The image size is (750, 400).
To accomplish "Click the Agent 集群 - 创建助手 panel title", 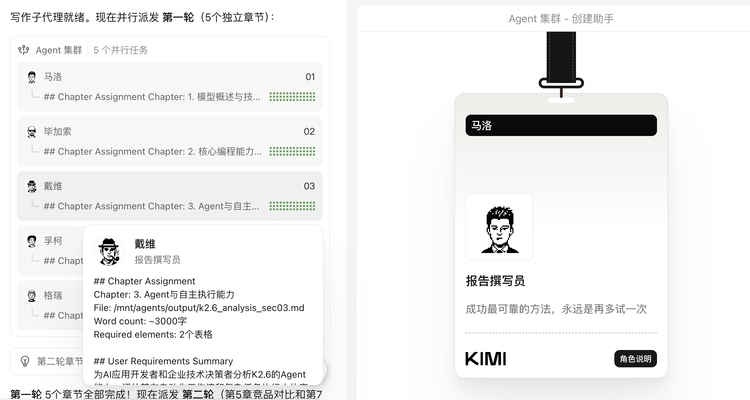I will (x=560, y=18).
